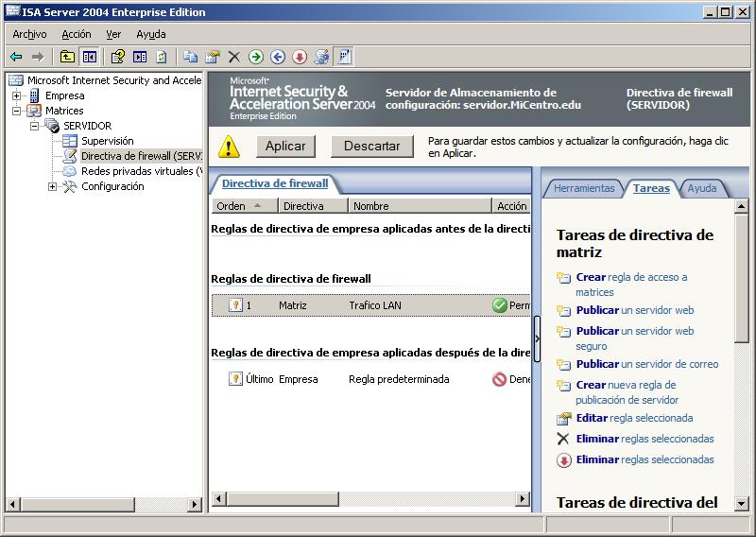
Task: Switch to the Herramientas tab
Action: 583,188
